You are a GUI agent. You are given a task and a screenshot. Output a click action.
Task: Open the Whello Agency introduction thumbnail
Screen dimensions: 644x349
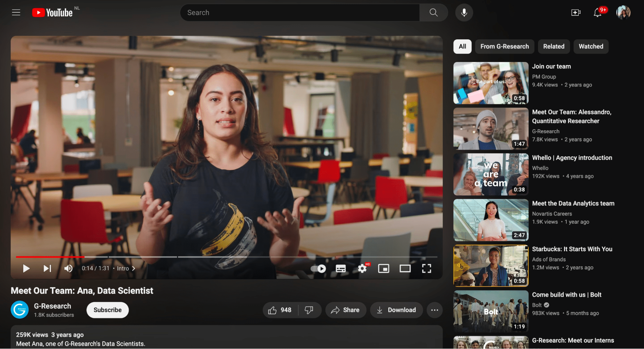click(490, 174)
